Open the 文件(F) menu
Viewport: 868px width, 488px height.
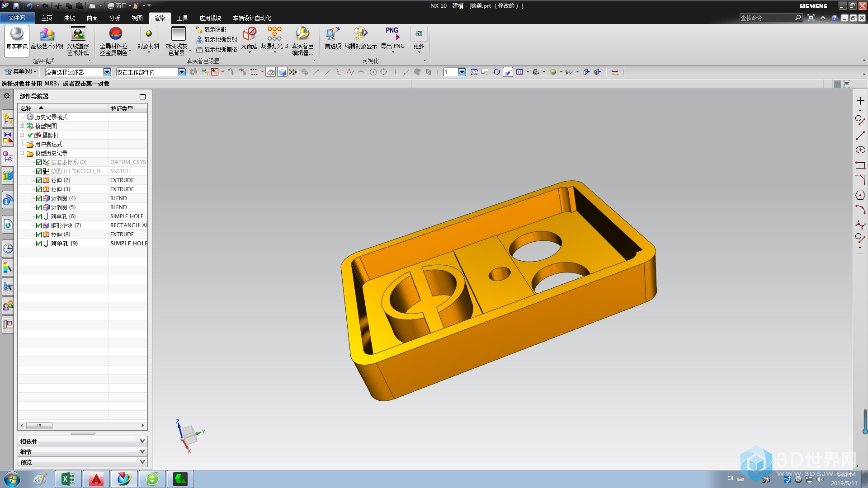[x=17, y=18]
